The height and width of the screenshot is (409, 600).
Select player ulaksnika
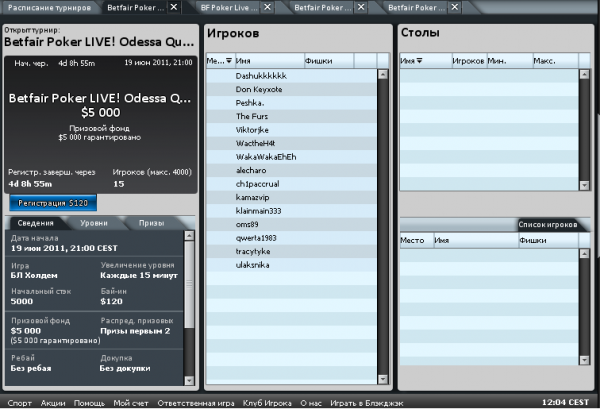291,265
